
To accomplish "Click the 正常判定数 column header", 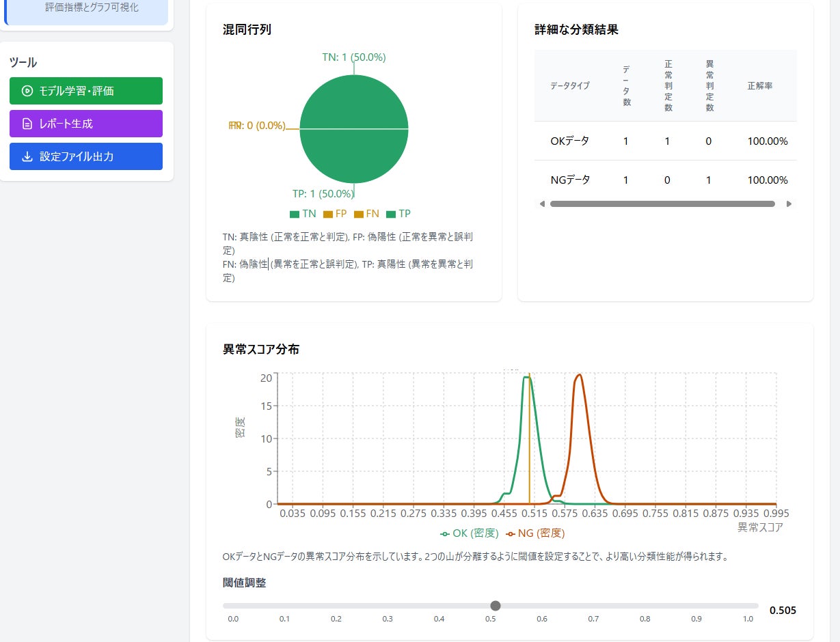I will pyautogui.click(x=668, y=86).
